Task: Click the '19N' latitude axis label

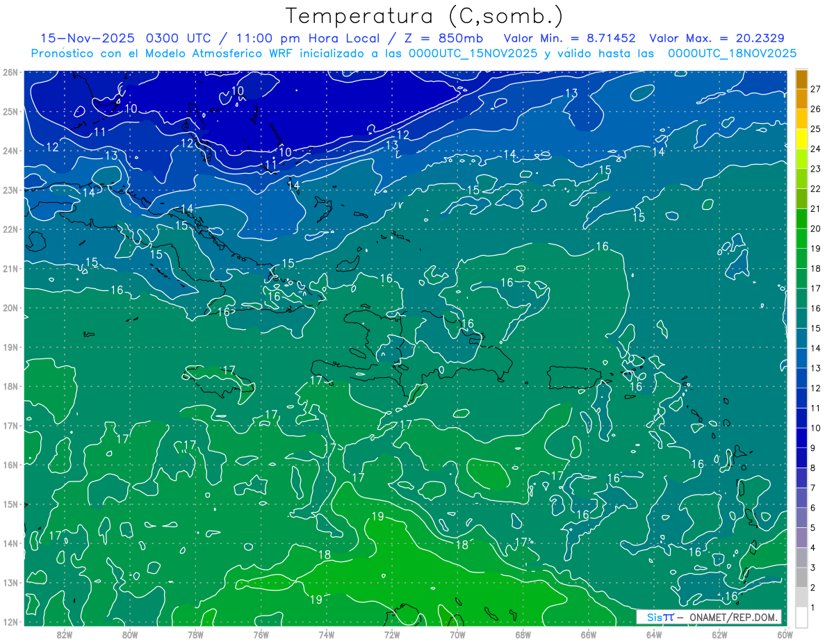Action: pos(10,347)
